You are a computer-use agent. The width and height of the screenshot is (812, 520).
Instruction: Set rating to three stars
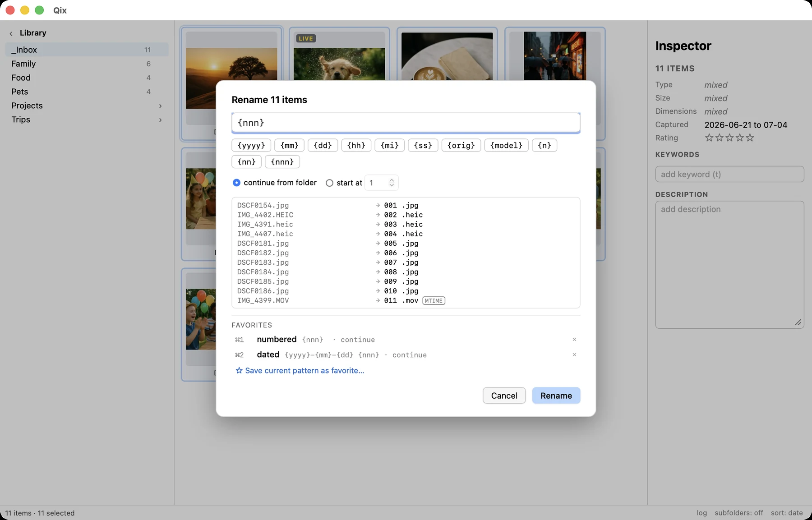coord(729,138)
